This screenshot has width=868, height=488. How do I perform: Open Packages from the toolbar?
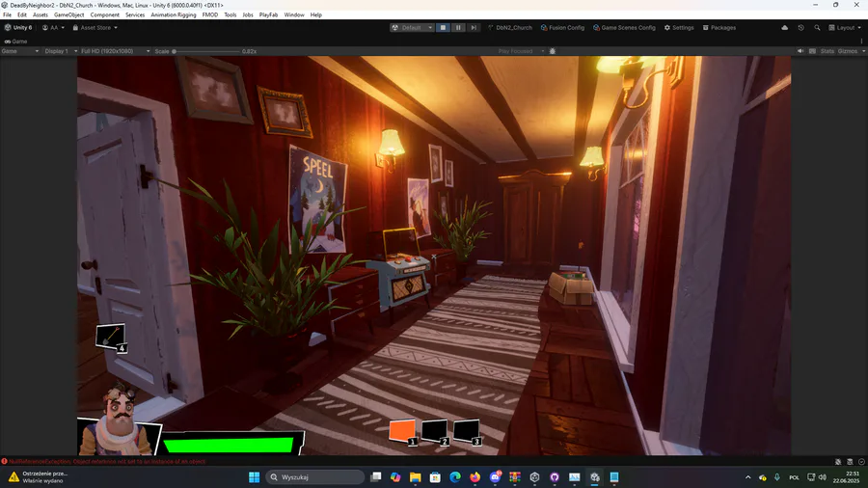click(x=719, y=28)
